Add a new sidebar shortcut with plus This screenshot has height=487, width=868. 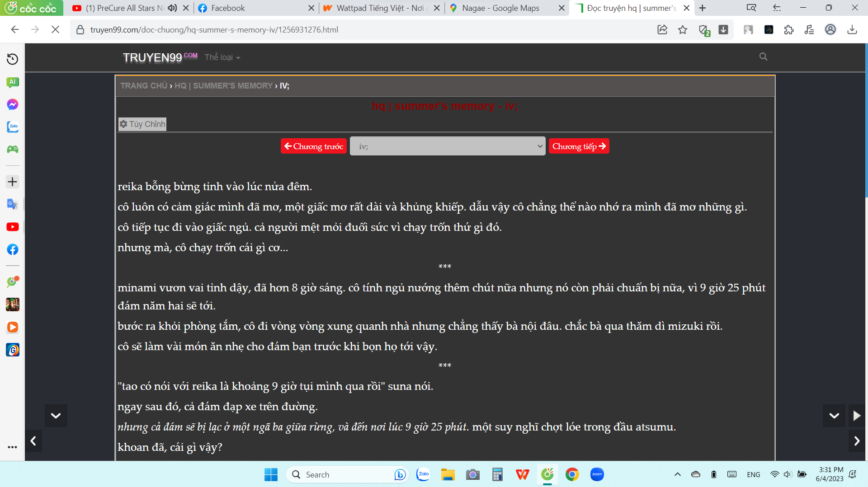[x=12, y=182]
